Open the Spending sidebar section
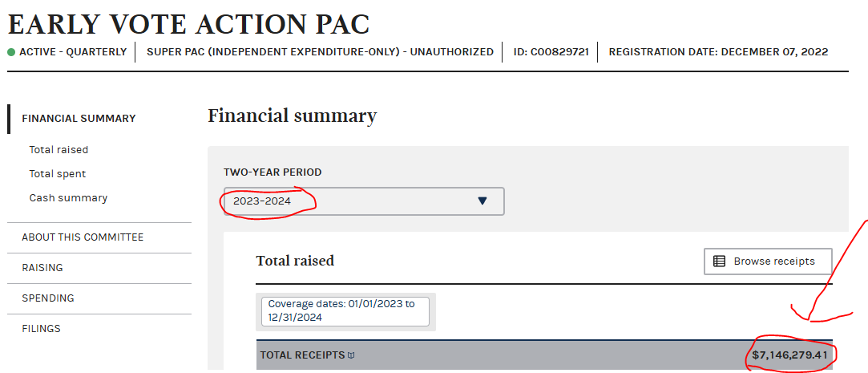 (48, 298)
